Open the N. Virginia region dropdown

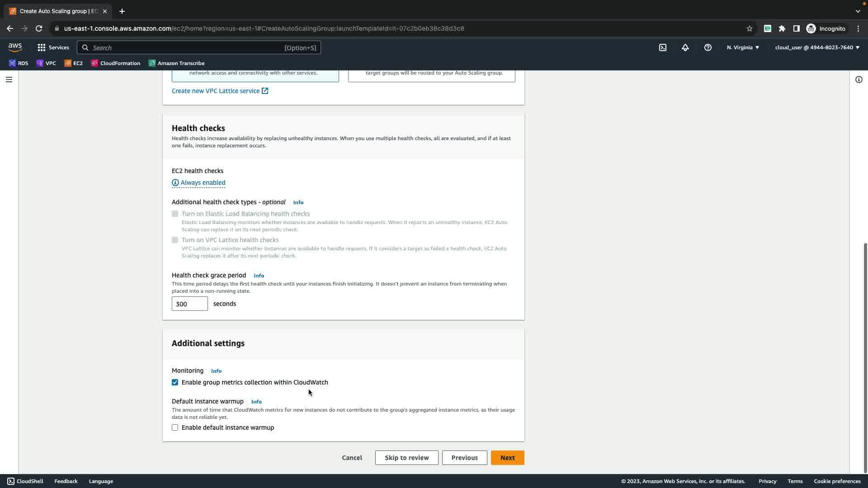(743, 47)
